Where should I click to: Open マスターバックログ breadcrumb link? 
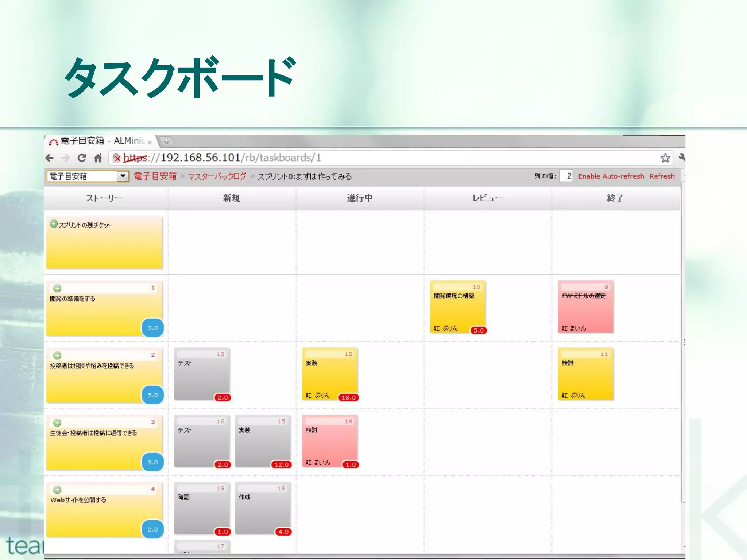coord(217,176)
